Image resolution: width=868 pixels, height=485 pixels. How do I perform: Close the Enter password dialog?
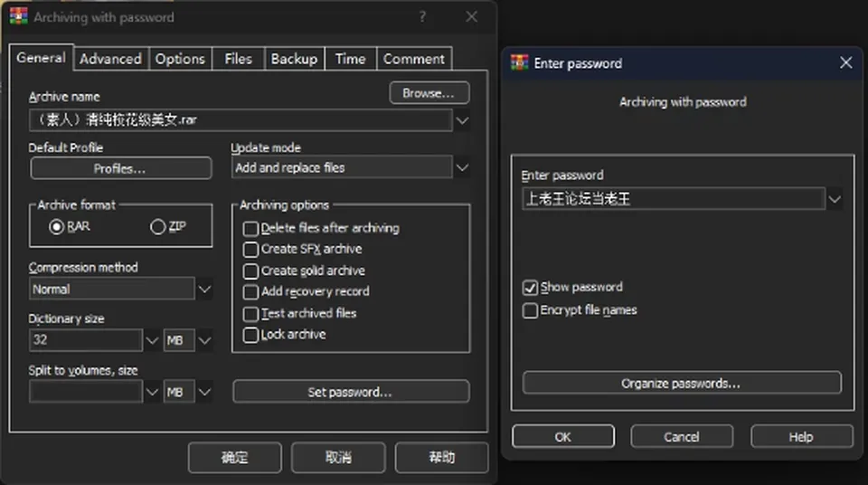tap(846, 62)
